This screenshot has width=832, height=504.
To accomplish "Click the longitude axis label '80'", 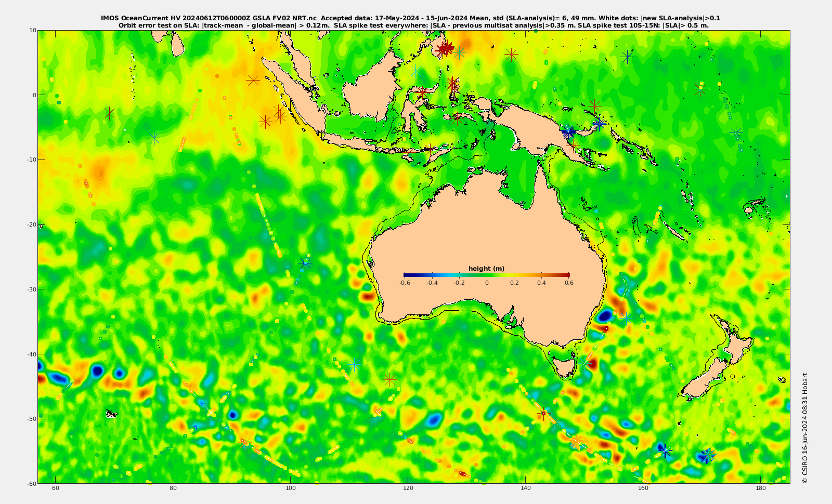I will tap(173, 488).
